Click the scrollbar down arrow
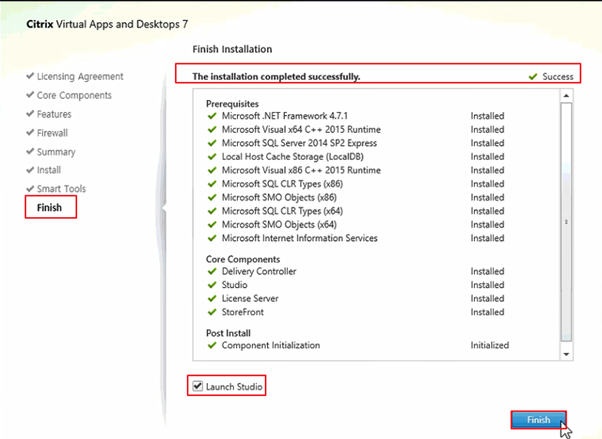This screenshot has width=602, height=439. tap(566, 354)
